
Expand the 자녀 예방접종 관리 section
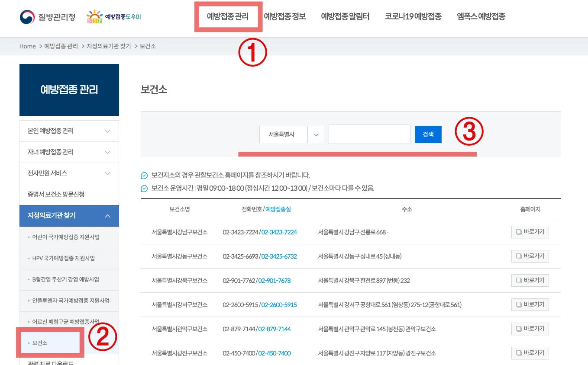[69, 152]
